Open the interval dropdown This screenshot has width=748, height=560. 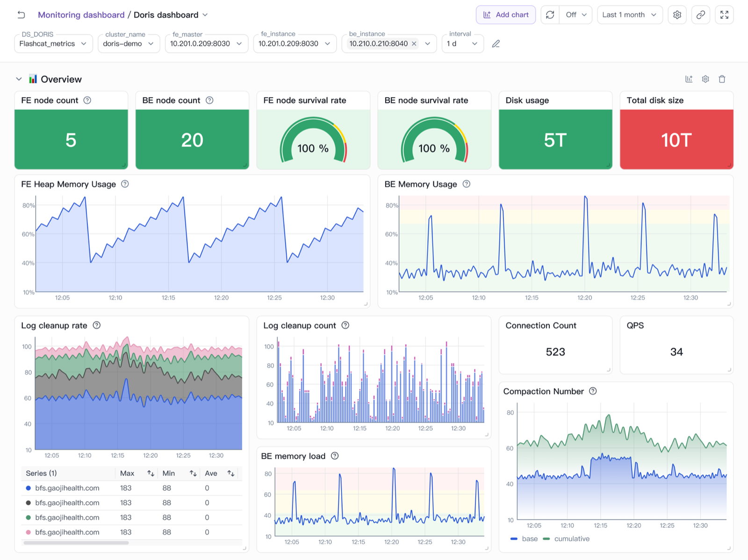click(x=462, y=43)
